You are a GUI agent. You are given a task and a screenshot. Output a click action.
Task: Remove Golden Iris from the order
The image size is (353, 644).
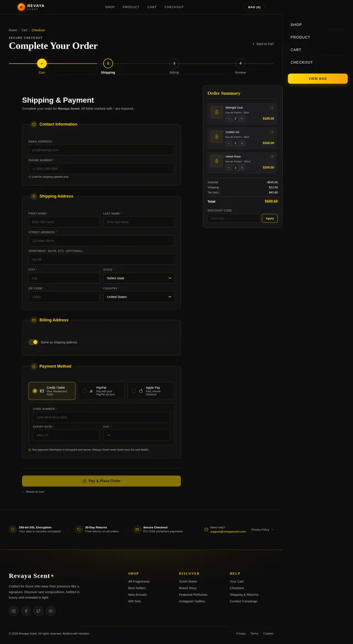coord(272,132)
